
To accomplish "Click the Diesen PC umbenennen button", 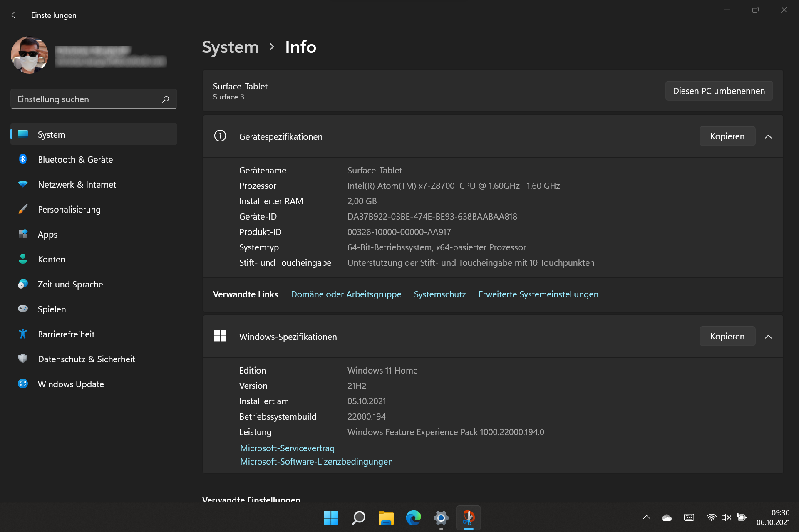I will coord(719,91).
